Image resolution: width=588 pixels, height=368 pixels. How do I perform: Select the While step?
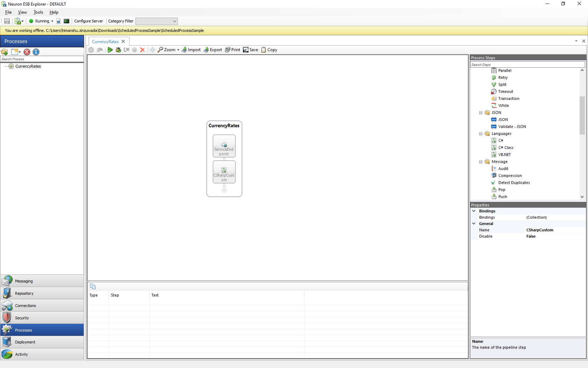tap(503, 105)
